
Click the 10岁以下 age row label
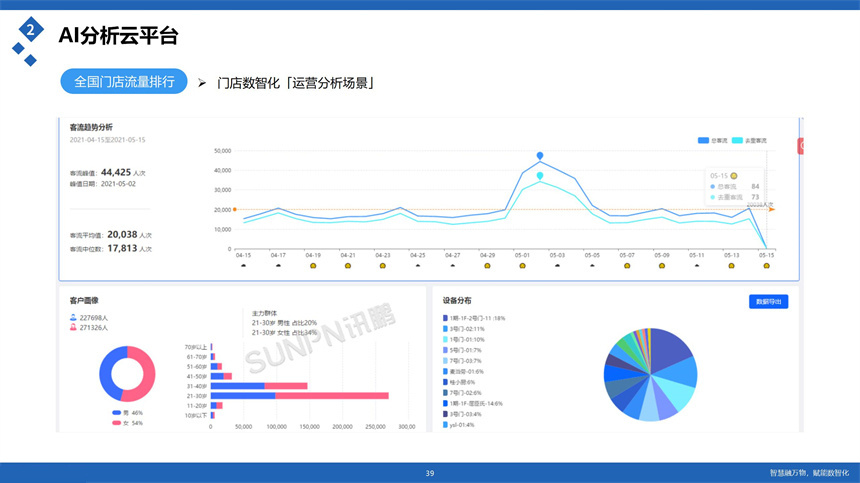[x=196, y=416]
